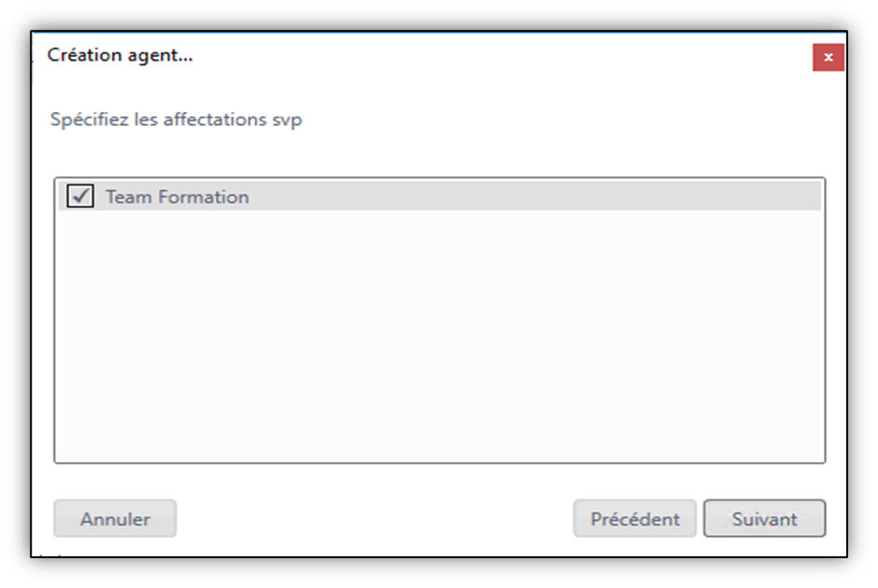Focus the affectations list box
878x588 pixels.
[440, 321]
